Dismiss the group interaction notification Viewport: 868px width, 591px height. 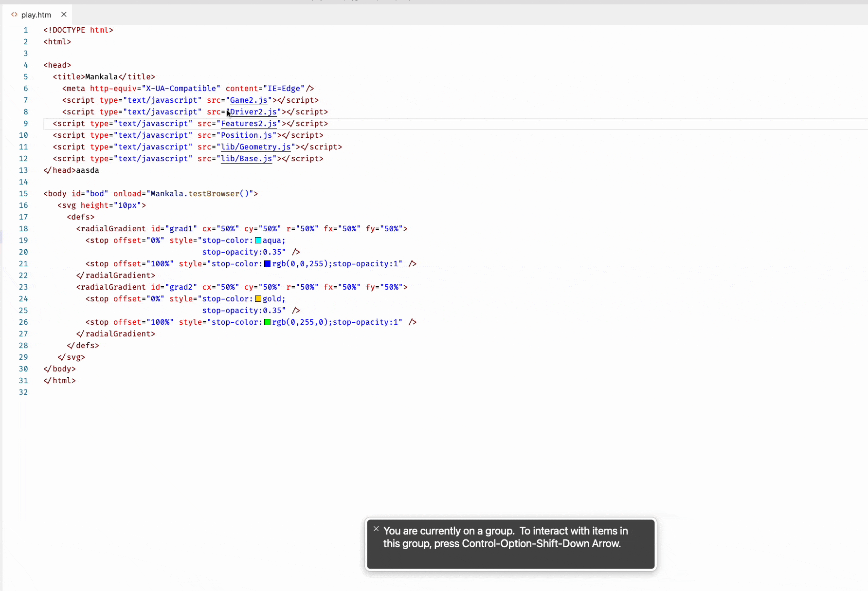pyautogui.click(x=376, y=529)
